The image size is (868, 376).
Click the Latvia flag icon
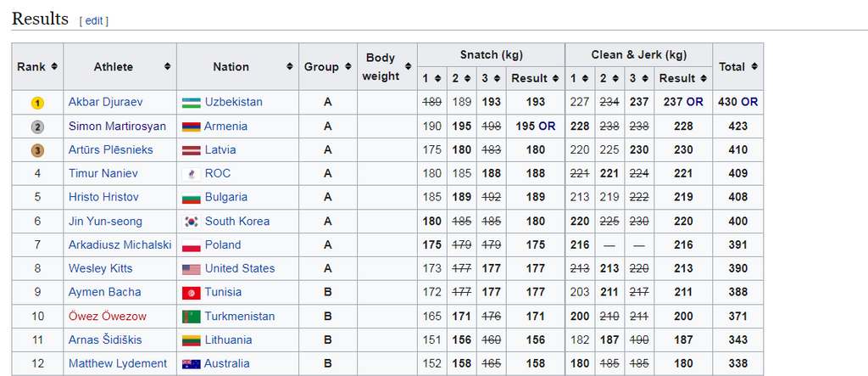click(x=191, y=150)
